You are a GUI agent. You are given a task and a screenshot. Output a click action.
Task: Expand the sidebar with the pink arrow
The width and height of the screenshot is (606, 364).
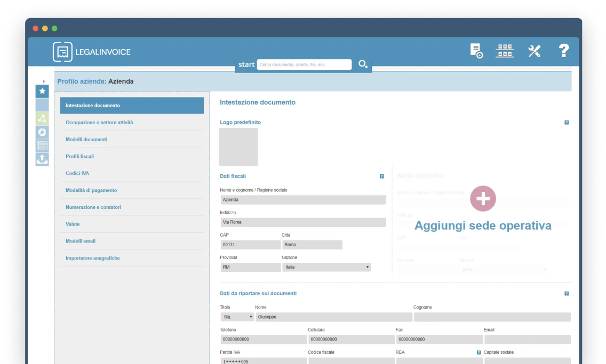44,82
